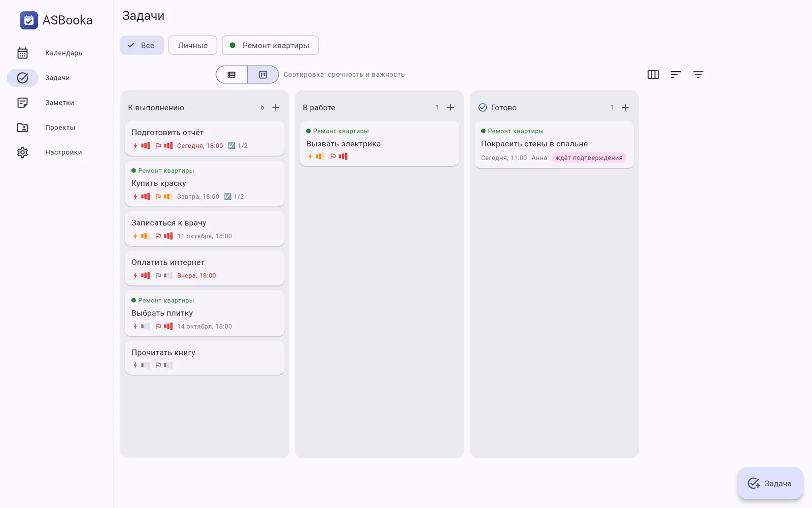Click the Ремонт квартиры label on Выбрать плитку
Screen dimensions: 812x508
(x=166, y=301)
